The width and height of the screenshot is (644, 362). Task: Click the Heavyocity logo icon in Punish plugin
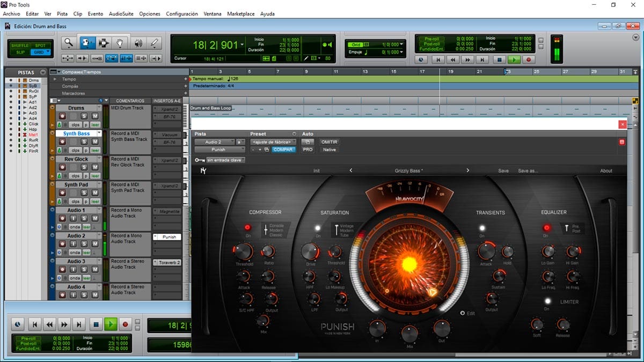[x=203, y=171]
